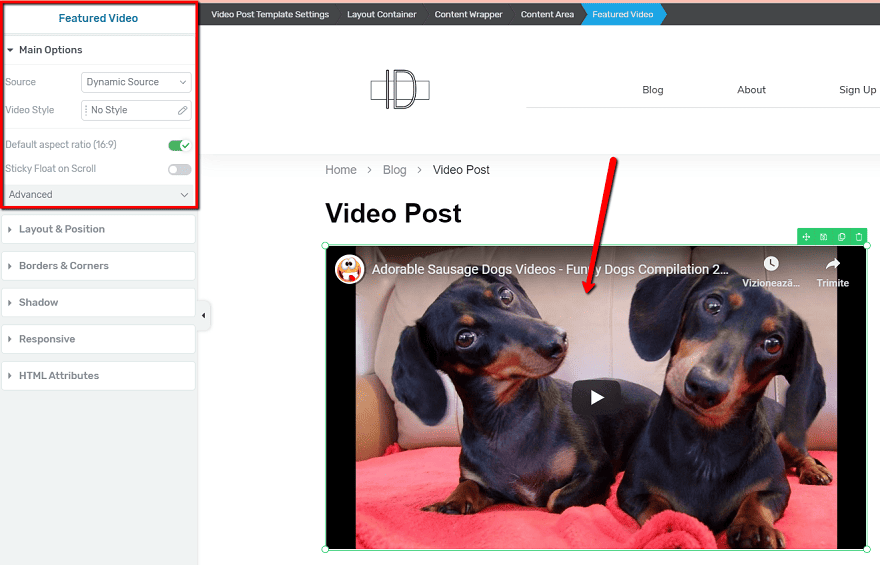Enable Sticky Float on Scroll toggle
This screenshot has height=565, width=880.
point(179,169)
